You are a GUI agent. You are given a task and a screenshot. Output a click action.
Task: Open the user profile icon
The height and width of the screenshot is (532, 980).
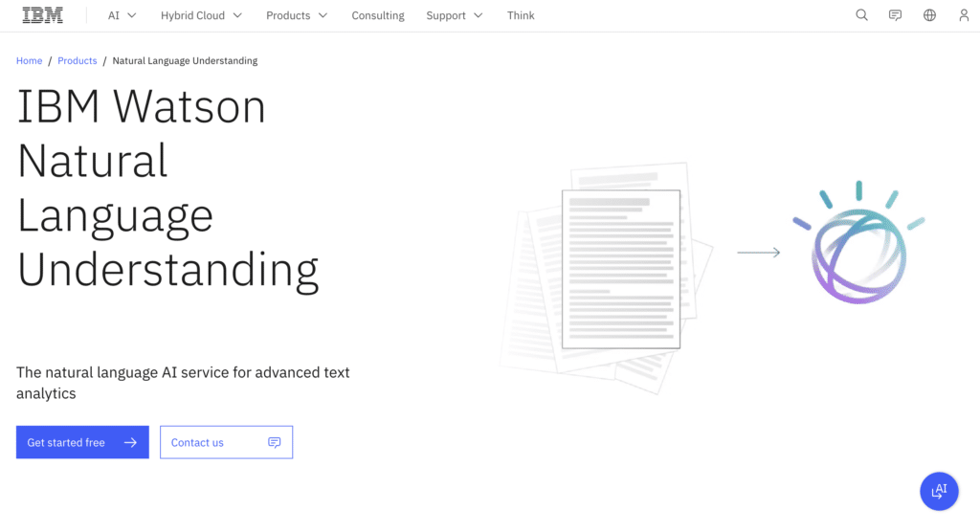pos(964,15)
